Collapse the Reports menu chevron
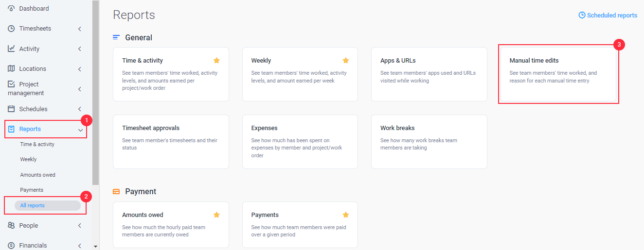644x250 pixels. tap(80, 130)
